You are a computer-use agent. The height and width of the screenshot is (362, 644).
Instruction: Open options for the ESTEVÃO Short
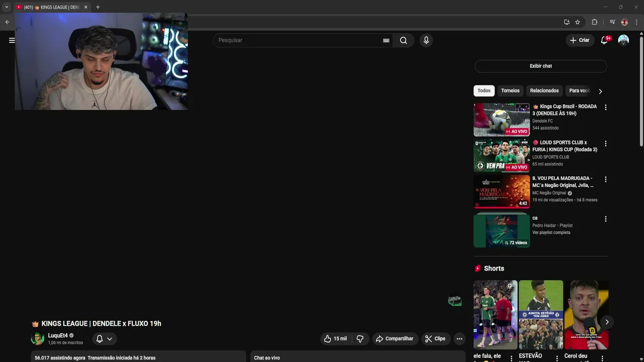click(556, 358)
